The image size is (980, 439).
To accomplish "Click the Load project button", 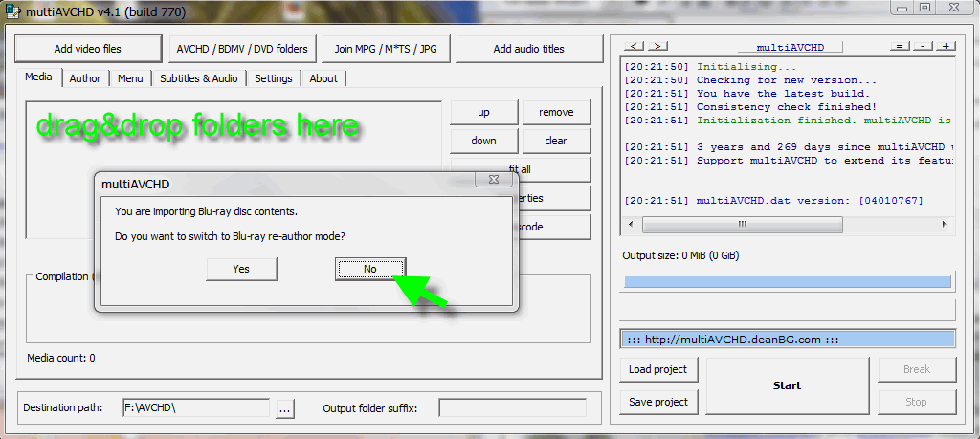I will [657, 370].
